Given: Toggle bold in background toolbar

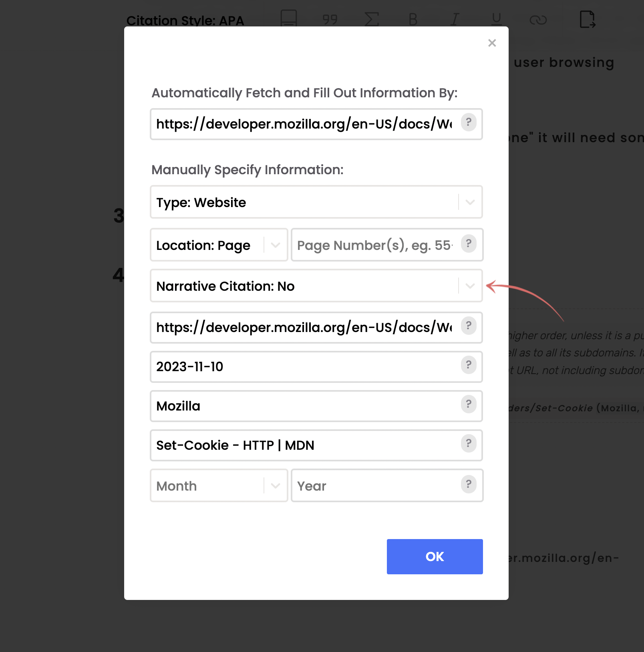Looking at the screenshot, I should click(413, 19).
